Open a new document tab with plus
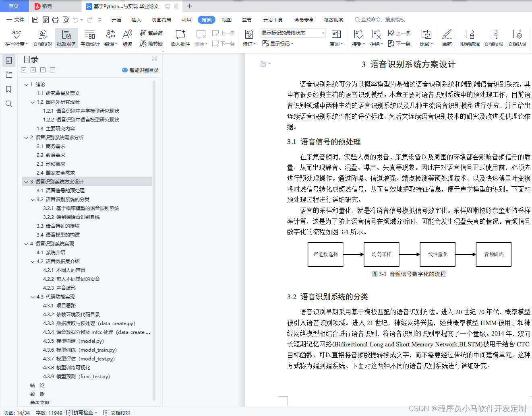The image size is (532, 416). point(190,6)
